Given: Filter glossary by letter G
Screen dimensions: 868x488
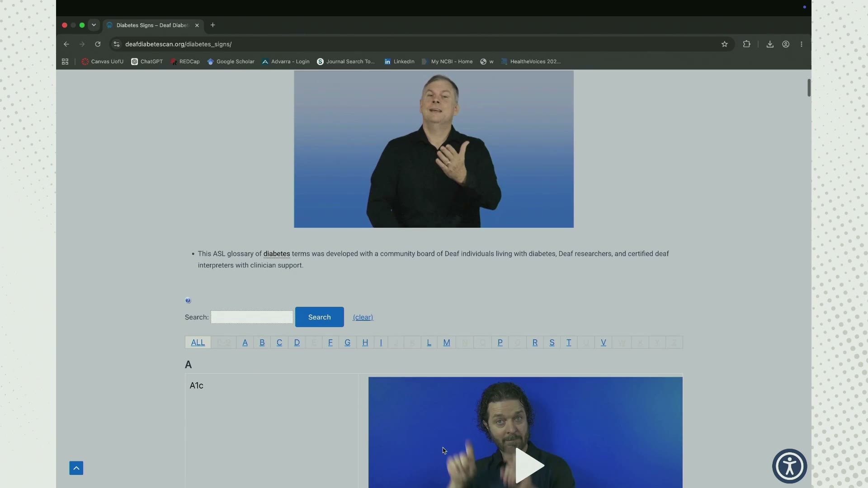Looking at the screenshot, I should click(x=348, y=343).
